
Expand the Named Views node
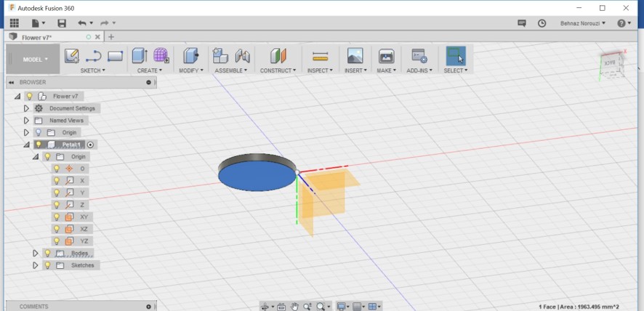[26, 121]
